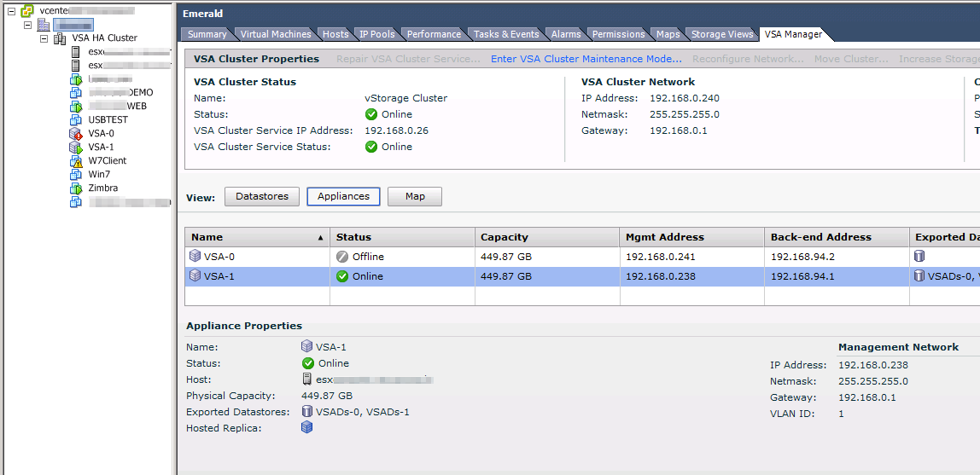Image resolution: width=980 pixels, height=475 pixels.
Task: Select the VSA-1 VM icon in tree
Action: 76,148
